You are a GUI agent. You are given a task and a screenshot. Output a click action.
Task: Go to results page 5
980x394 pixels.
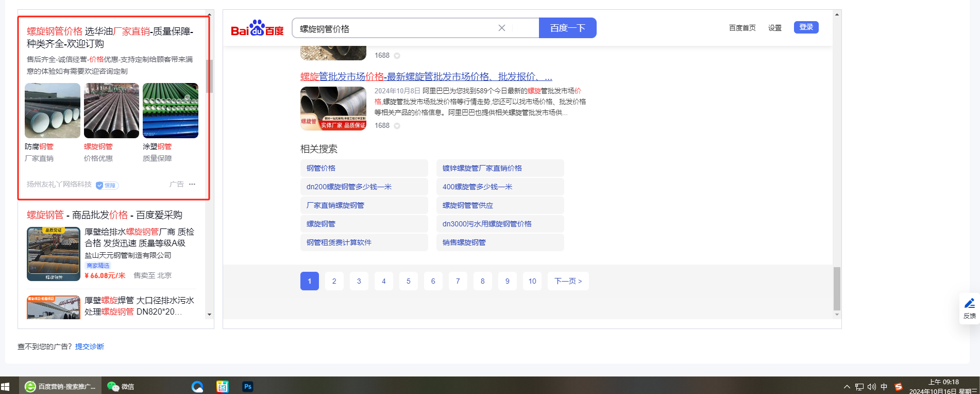[409, 281]
